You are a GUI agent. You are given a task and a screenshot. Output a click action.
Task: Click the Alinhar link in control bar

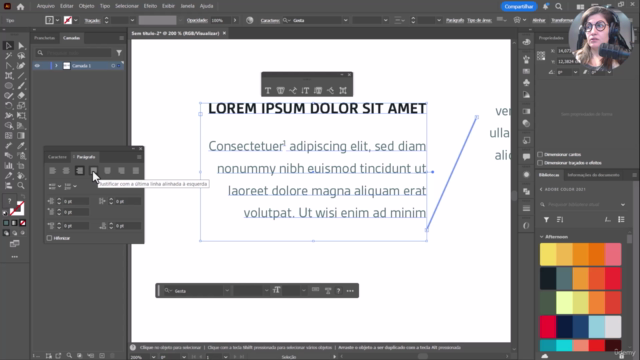point(539,20)
